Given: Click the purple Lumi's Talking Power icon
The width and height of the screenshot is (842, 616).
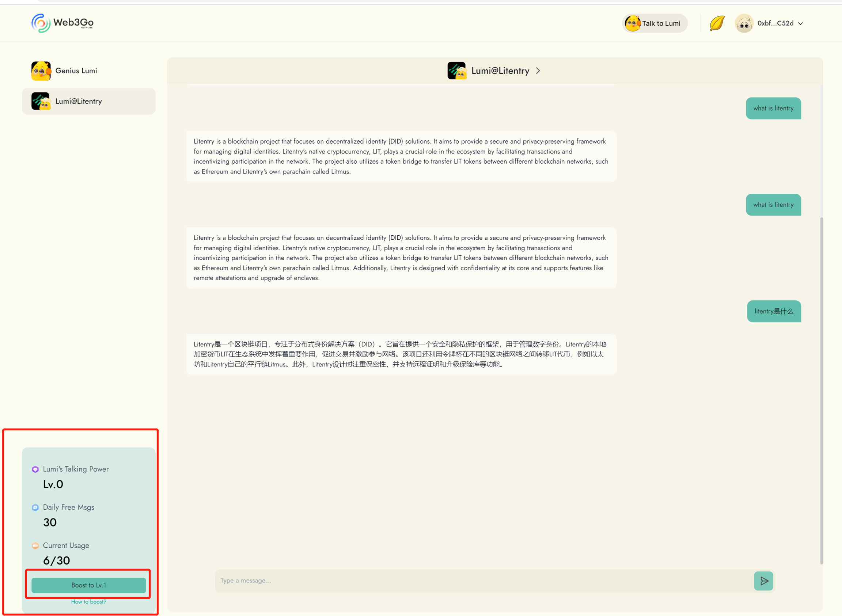Looking at the screenshot, I should [35, 469].
